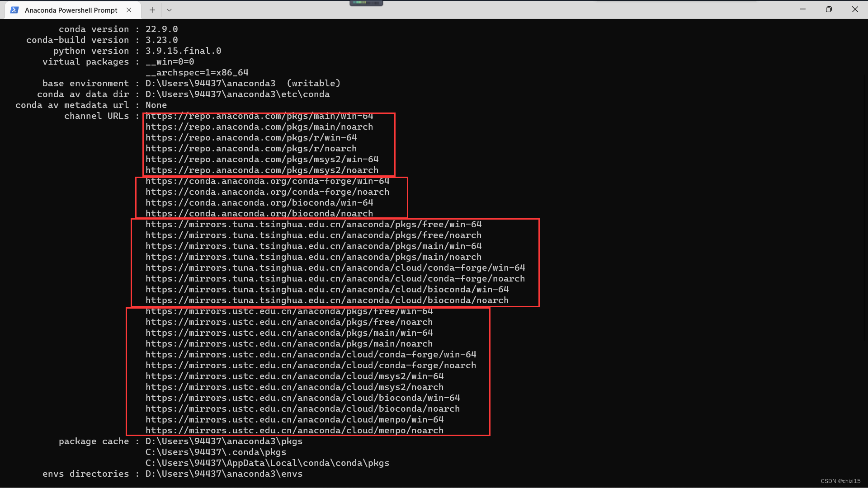Close the terminal window
Viewport: 868px width, 488px height.
click(855, 9)
